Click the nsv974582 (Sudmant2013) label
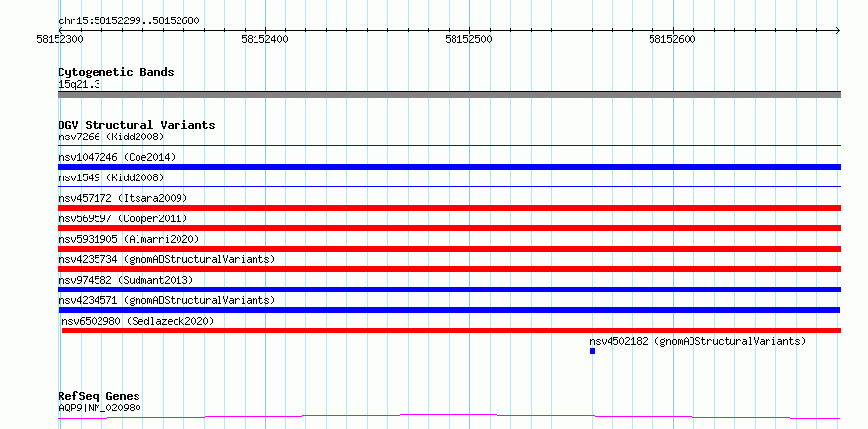This screenshot has width=868, height=429. [x=126, y=280]
